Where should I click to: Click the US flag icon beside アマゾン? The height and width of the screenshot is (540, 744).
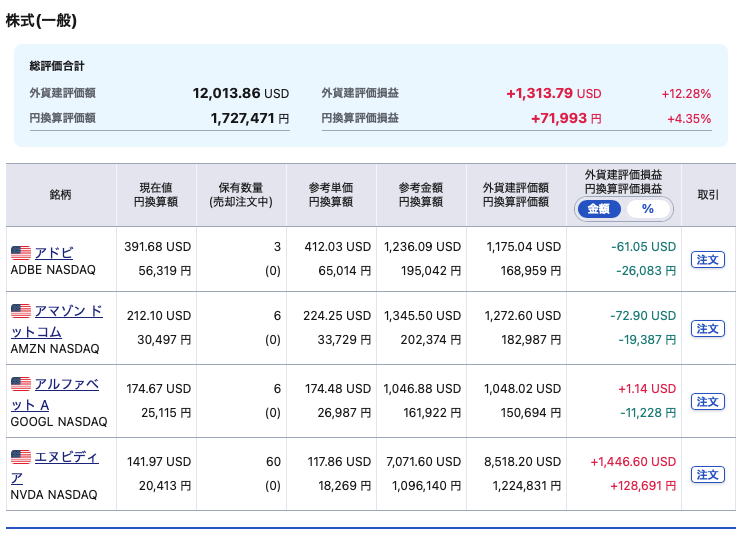coord(21,311)
